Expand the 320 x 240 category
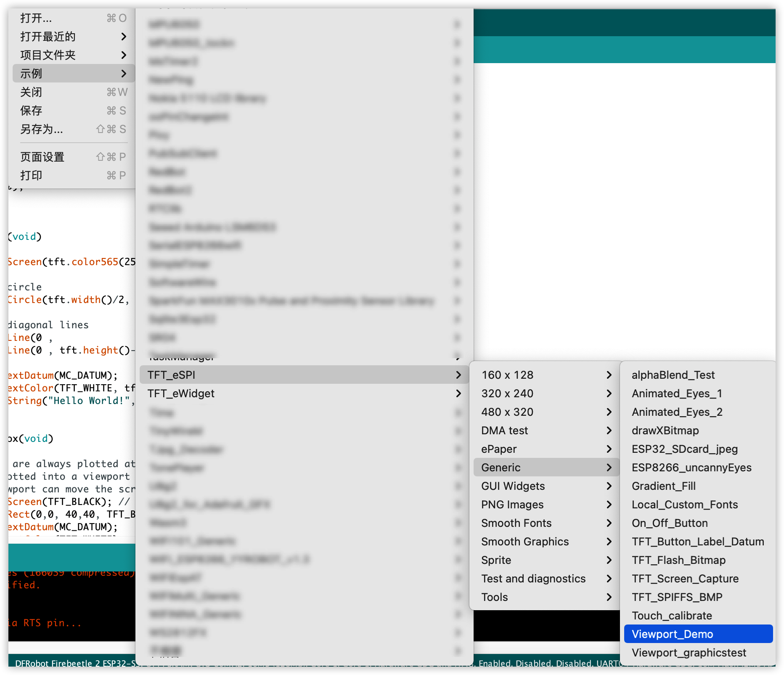The width and height of the screenshot is (784, 675). click(x=546, y=393)
